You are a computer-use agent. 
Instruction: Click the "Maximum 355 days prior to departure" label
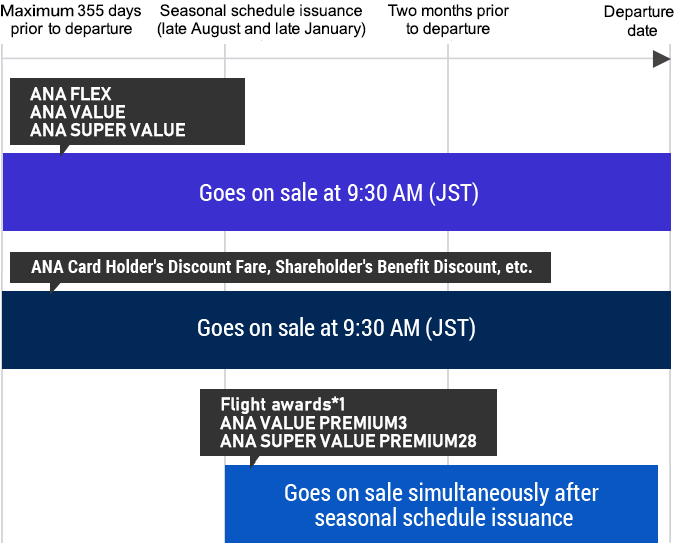72,20
